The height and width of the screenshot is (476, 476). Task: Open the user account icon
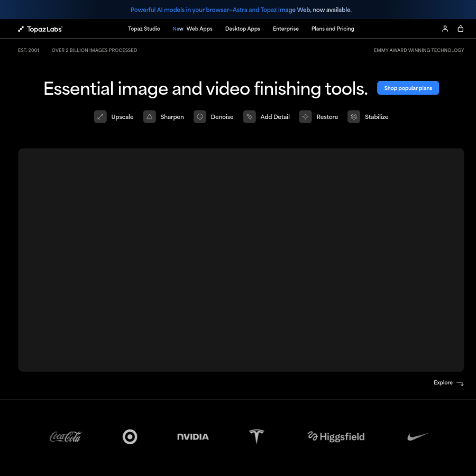pyautogui.click(x=445, y=29)
